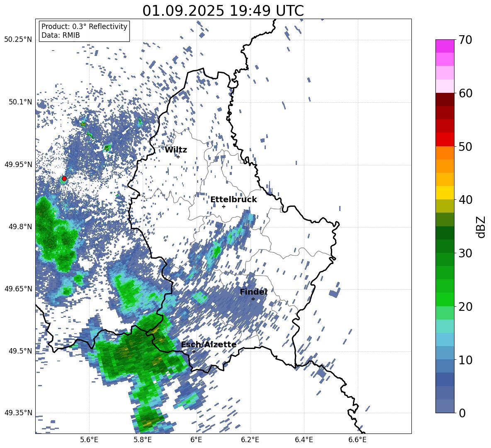This screenshot has height=448, width=491.
Task: Click the cross marker below Findel
Action: click(253, 299)
